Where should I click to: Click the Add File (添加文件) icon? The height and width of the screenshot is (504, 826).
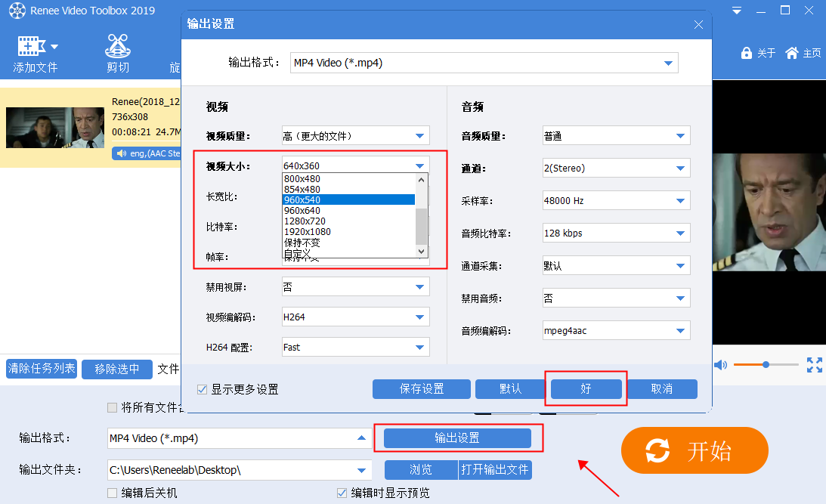pos(35,47)
